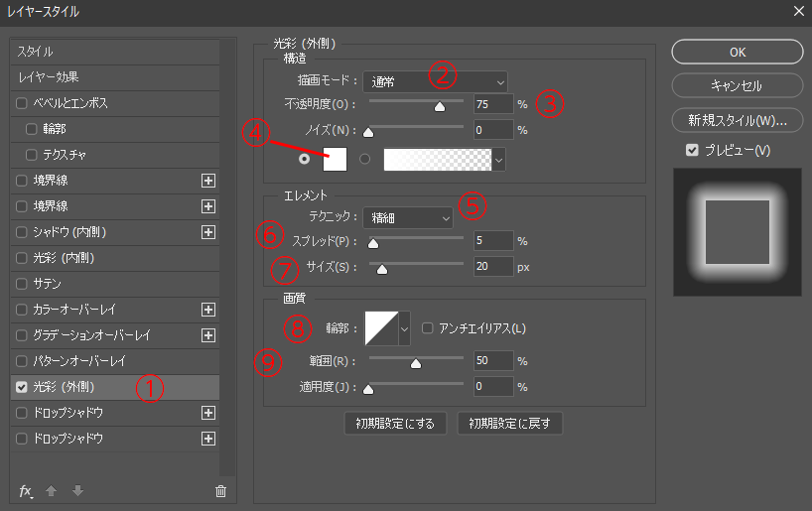
Task: Open the 輪郭 contour picker arrow
Action: coord(404,328)
